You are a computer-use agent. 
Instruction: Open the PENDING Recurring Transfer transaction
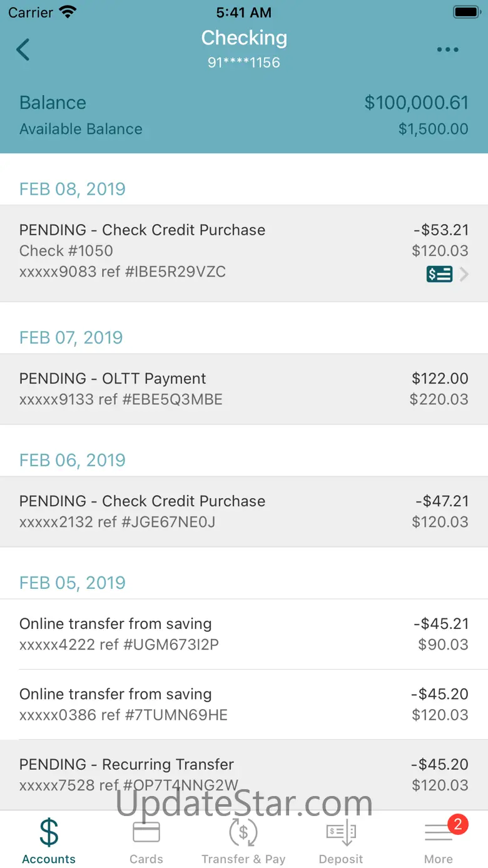click(x=244, y=774)
